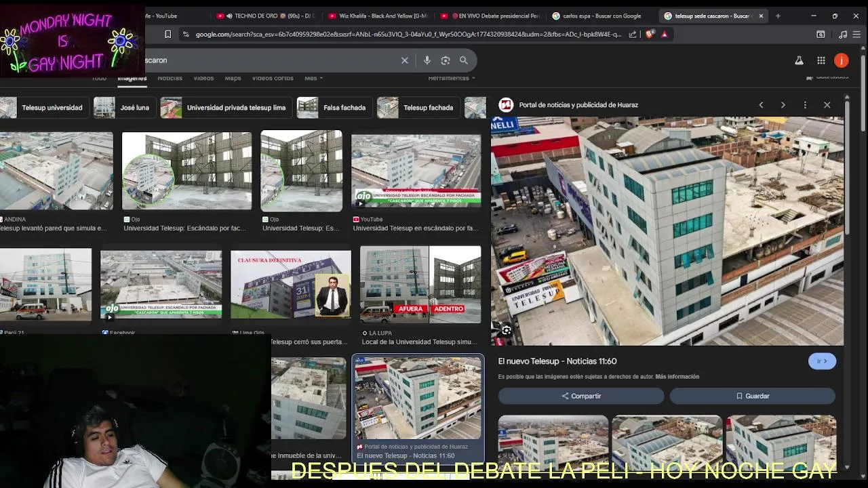Click the magnifying glass search icon
The width and height of the screenshot is (868, 488).
(464, 60)
